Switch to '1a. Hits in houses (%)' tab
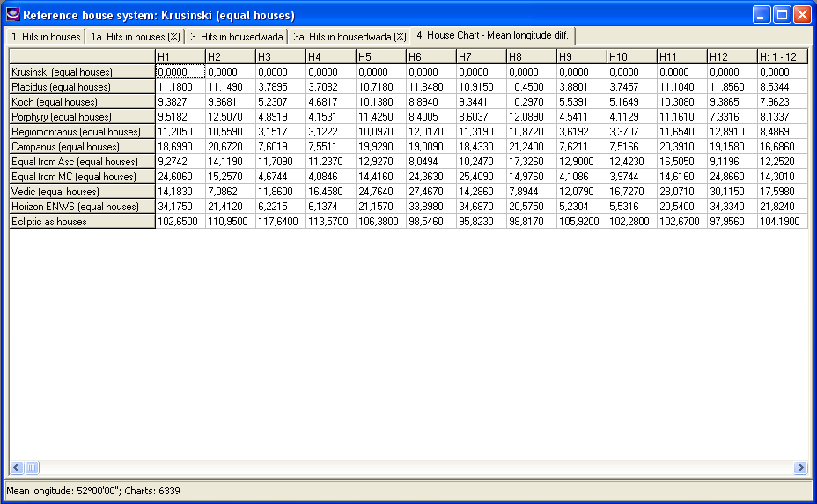 tap(135, 37)
